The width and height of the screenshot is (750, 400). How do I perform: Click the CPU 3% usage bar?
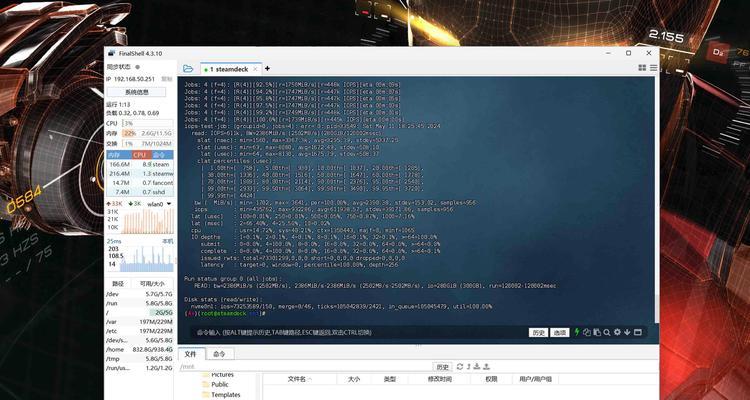coord(147,123)
